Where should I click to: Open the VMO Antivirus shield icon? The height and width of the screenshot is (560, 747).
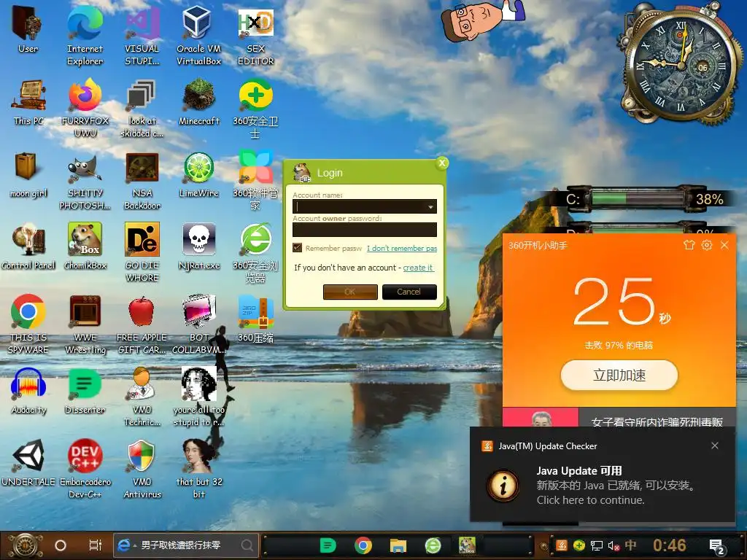coord(142,469)
